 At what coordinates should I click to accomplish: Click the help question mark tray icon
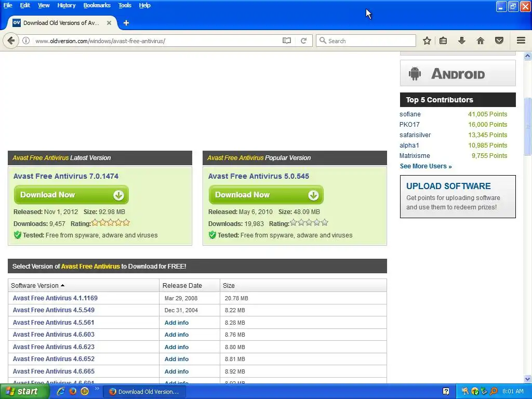[446, 392]
